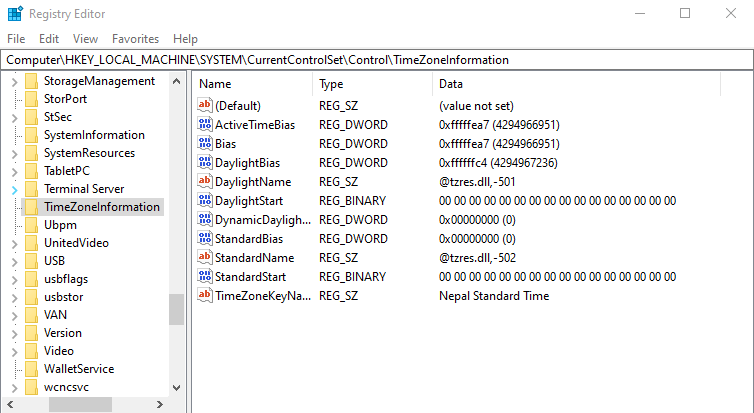Viewport: 754px width, 413px height.
Task: Click the usbflags folder icon
Action: point(31,279)
